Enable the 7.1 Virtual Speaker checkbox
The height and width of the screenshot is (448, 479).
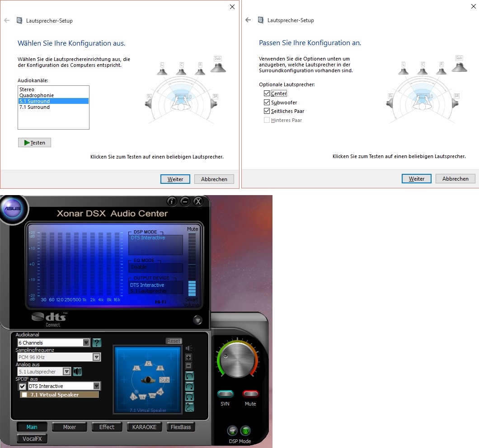24,395
